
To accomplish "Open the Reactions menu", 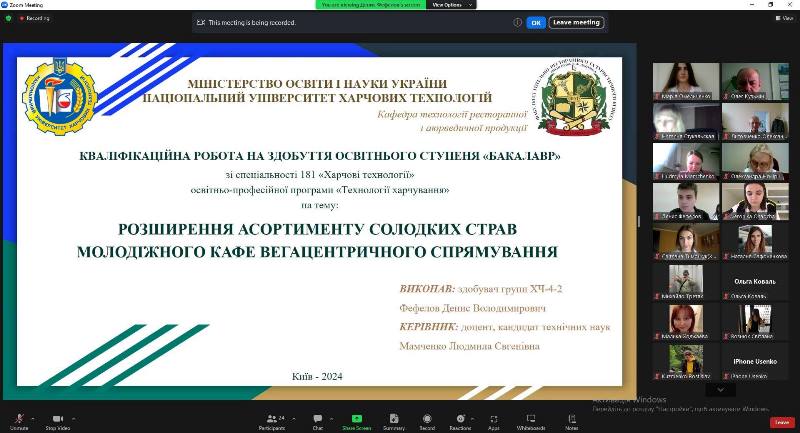I will pyautogui.click(x=460, y=421).
